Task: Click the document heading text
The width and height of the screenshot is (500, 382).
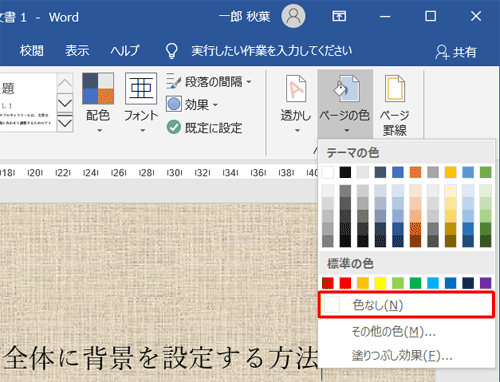Action: [x=160, y=358]
